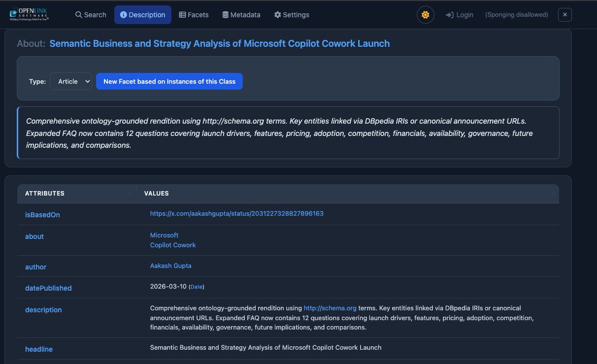Close the panel with the X button
Screen dimensions: 597x364
pyautogui.click(x=565, y=15)
